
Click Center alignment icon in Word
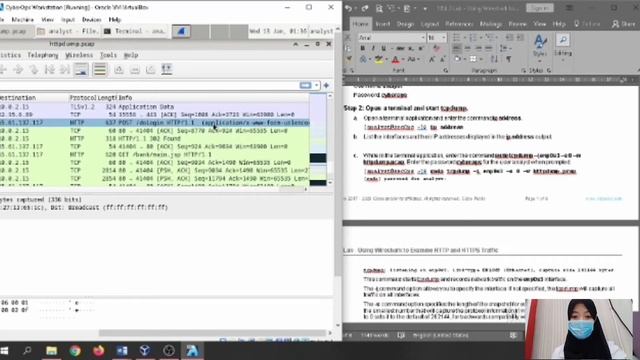467,48
